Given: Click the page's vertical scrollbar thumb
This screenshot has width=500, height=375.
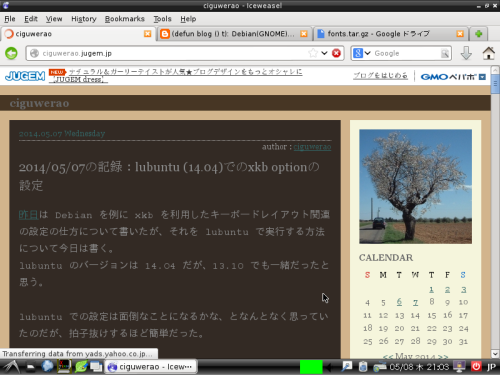Looking at the screenshot, I should [x=495, y=83].
